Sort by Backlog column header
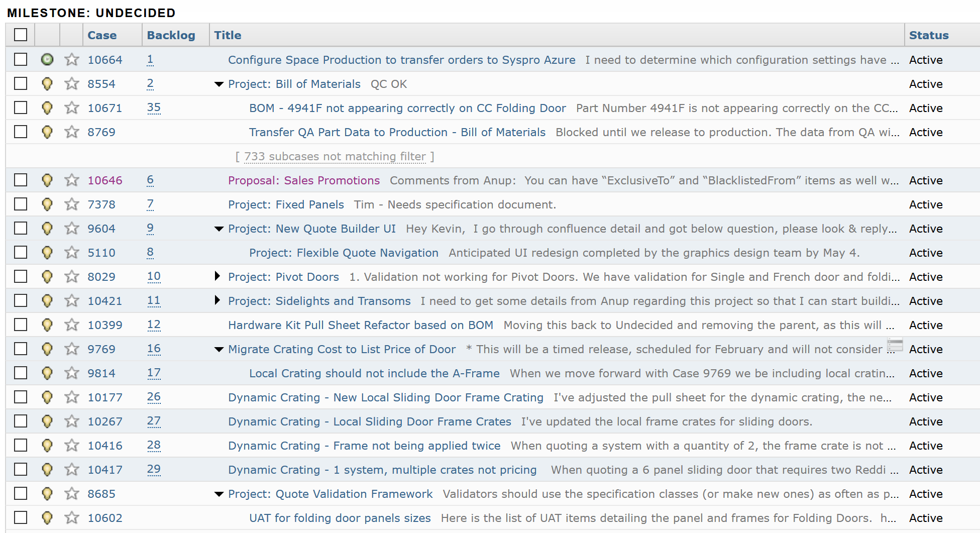 coord(171,35)
